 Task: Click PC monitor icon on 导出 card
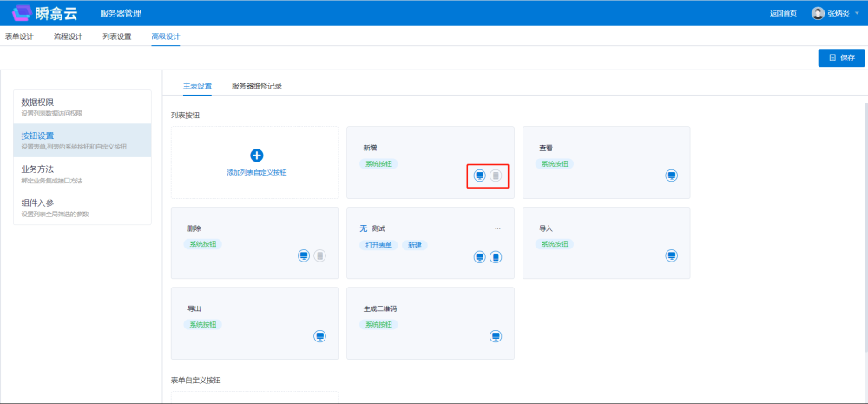pos(319,336)
